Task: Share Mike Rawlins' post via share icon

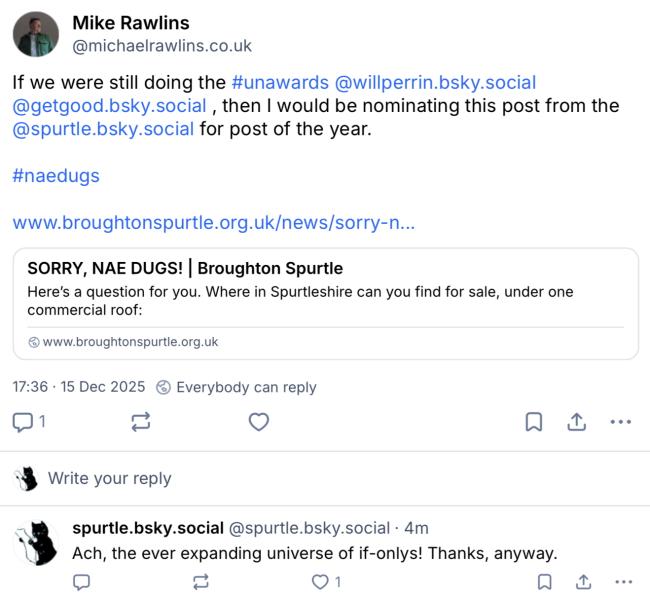Action: 577,422
